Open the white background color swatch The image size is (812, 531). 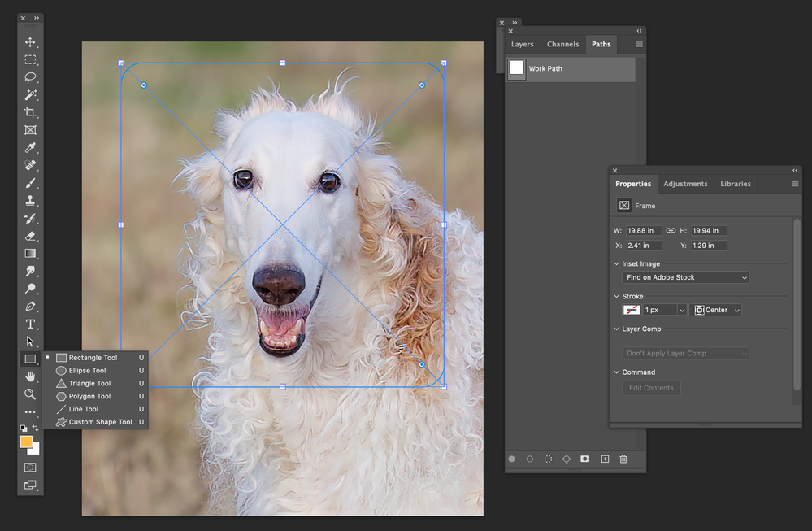click(x=35, y=450)
